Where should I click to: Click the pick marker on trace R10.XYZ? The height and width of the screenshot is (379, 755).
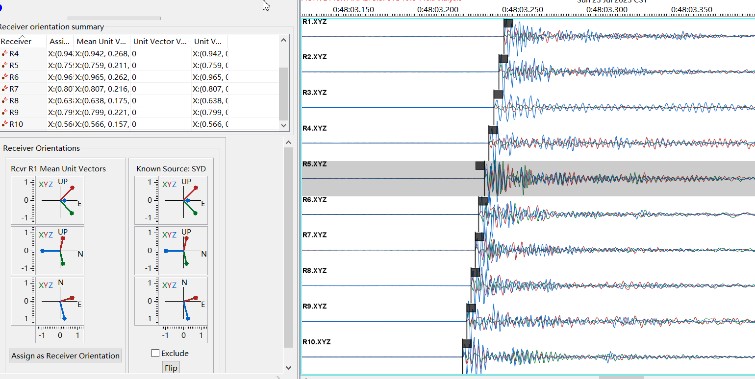[466, 343]
